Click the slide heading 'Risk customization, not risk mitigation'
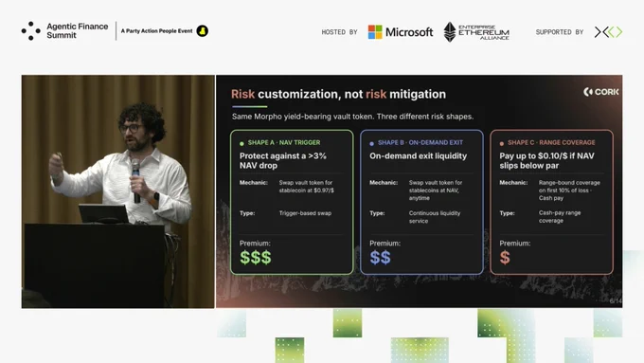The width and height of the screenshot is (644, 363). point(338,94)
